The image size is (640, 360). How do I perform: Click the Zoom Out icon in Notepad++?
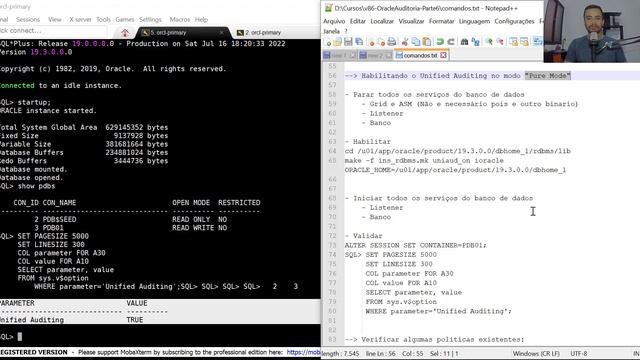[x=500, y=42]
